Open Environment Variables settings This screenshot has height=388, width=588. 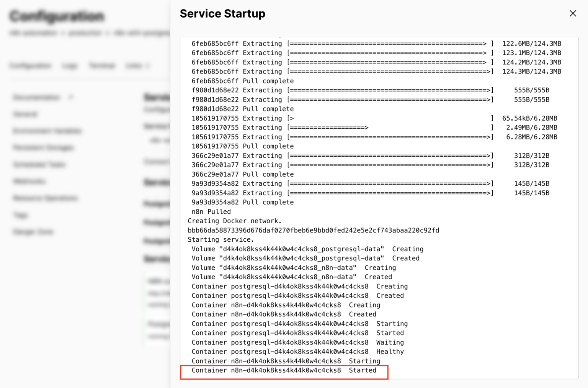(x=47, y=131)
